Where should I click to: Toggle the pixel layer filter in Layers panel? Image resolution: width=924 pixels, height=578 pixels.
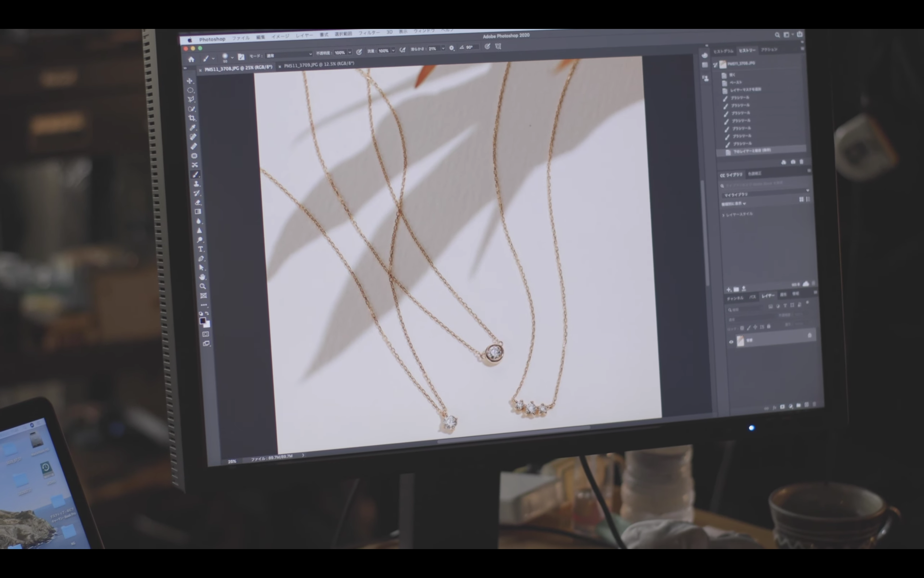point(771,306)
